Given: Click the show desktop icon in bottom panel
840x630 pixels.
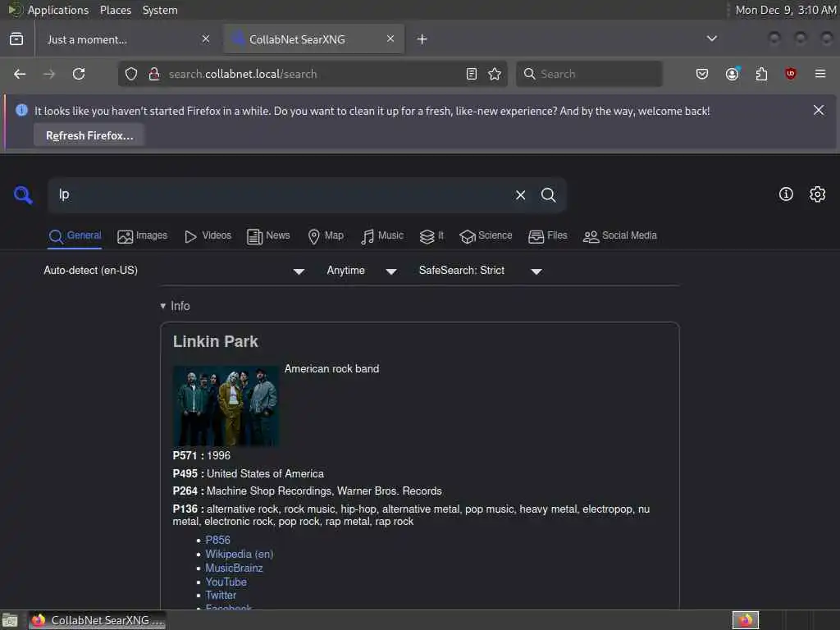Looking at the screenshot, I should pyautogui.click(x=10, y=620).
